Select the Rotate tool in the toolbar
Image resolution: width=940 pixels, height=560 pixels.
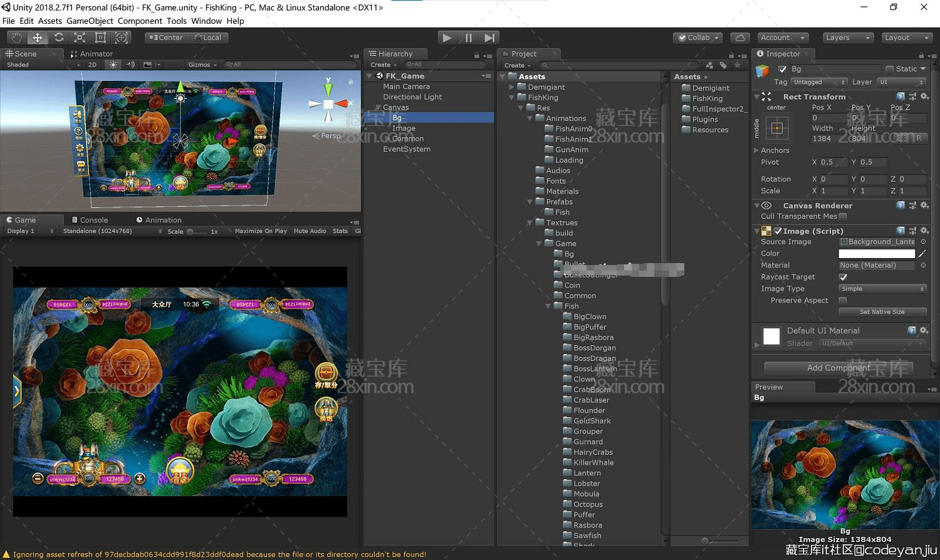click(x=59, y=38)
